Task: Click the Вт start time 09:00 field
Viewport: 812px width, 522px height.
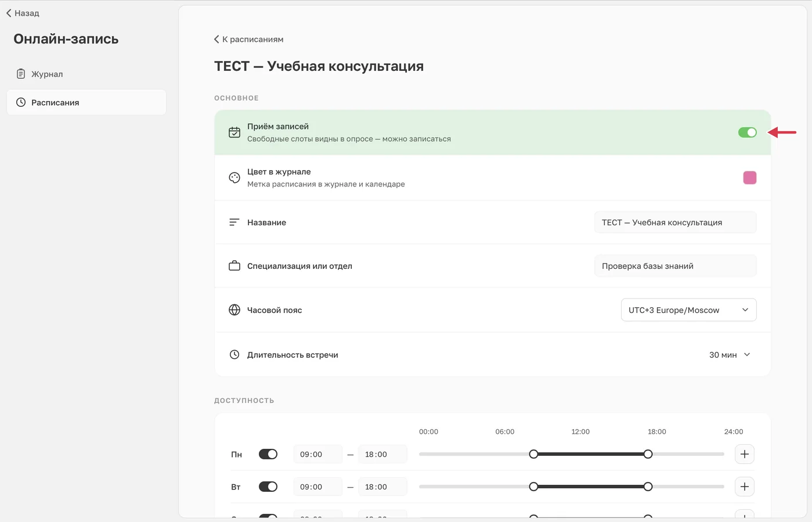Action: 317,487
